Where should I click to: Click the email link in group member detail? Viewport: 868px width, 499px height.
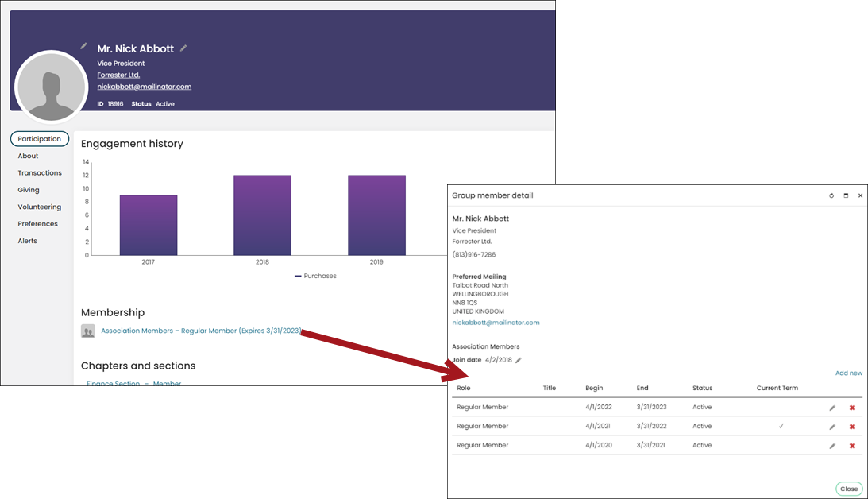pyautogui.click(x=496, y=323)
